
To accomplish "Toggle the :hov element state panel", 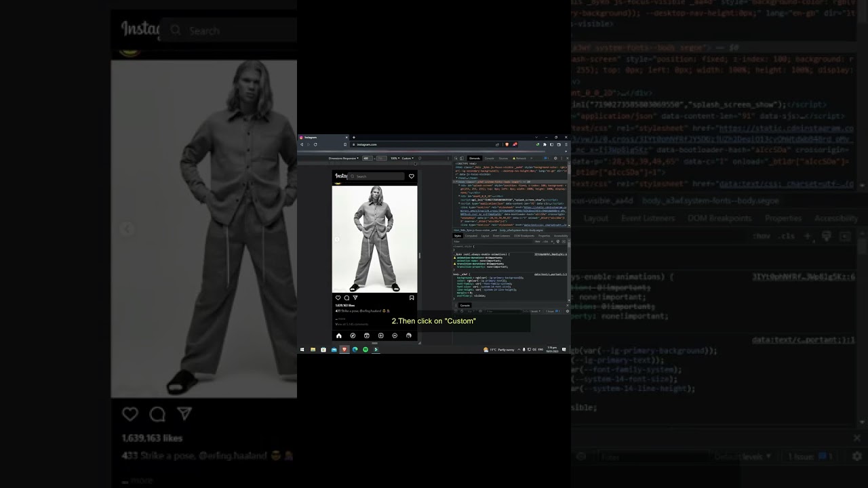I will 538,241.
